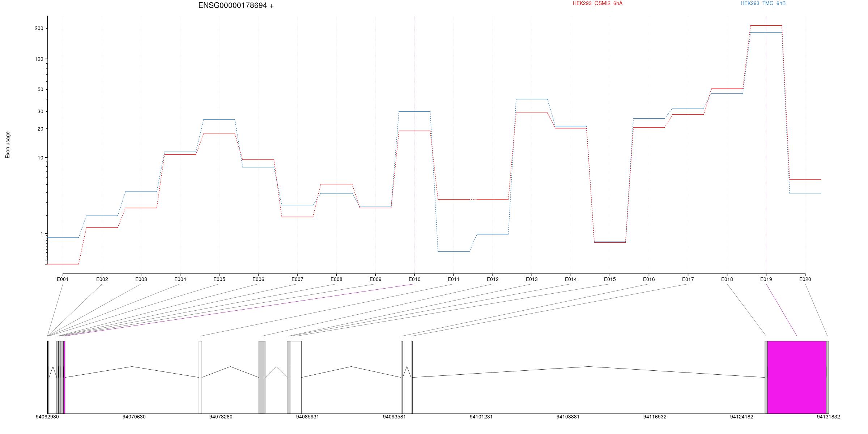Click genomic coordinate 94085931

pyautogui.click(x=307, y=417)
